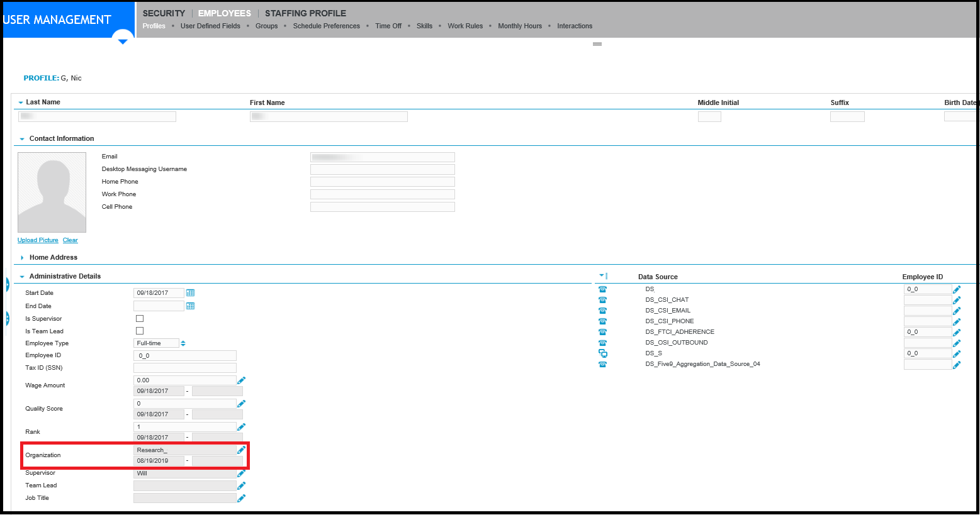The image size is (980, 515).
Task: Open the End Date calendar picker
Action: [x=190, y=306]
